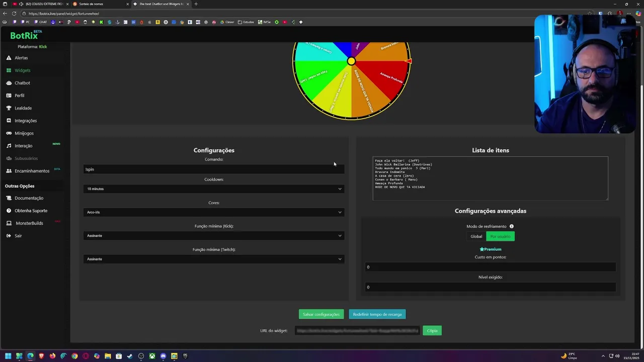Viewport: 644px width, 362px height.
Task: Open the Função mínima (Twitch) dropdown
Action: pyautogui.click(x=214, y=259)
